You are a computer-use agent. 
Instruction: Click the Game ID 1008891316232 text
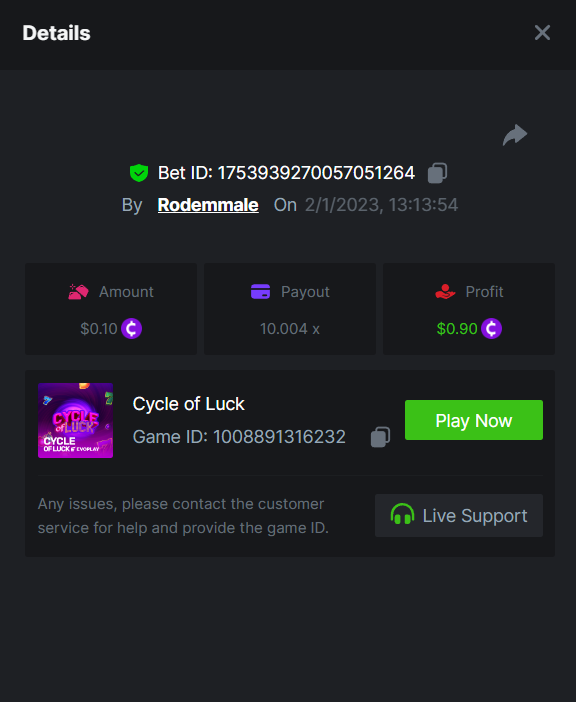pyautogui.click(x=239, y=437)
